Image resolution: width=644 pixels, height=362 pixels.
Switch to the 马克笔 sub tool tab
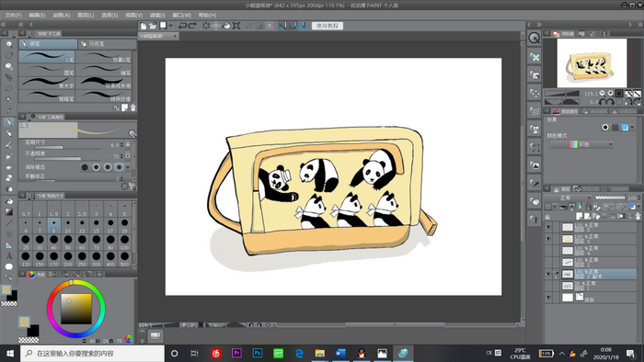(x=108, y=43)
